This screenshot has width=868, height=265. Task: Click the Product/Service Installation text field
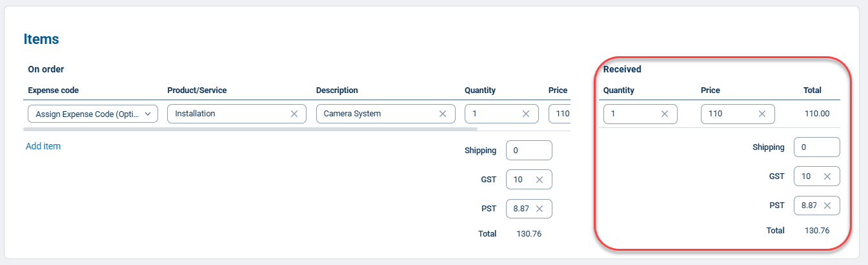click(x=226, y=114)
